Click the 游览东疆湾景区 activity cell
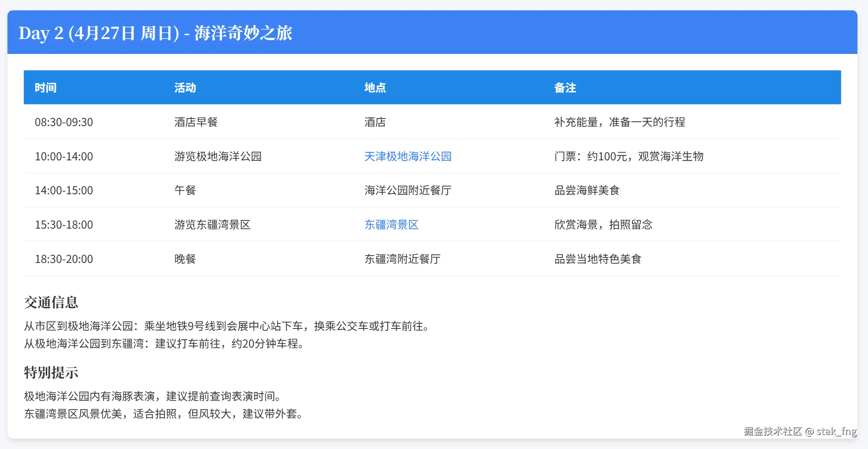Screen dimensions: 868x449 pos(212,225)
